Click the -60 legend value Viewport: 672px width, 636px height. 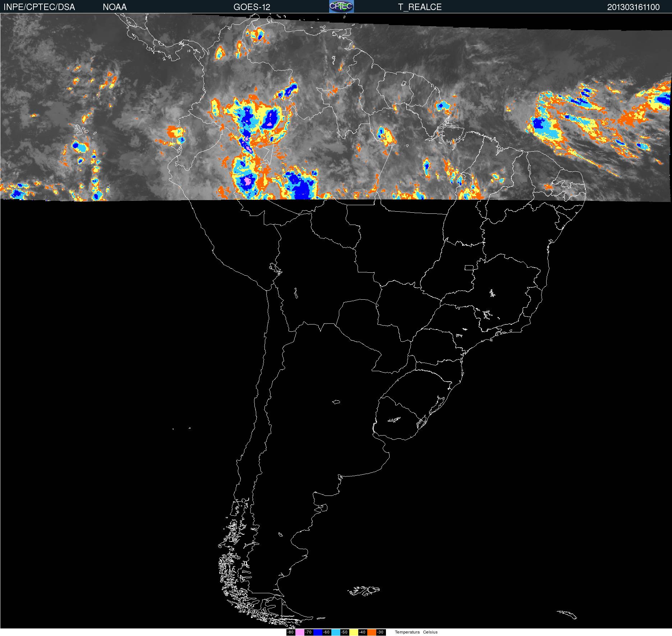(x=326, y=632)
